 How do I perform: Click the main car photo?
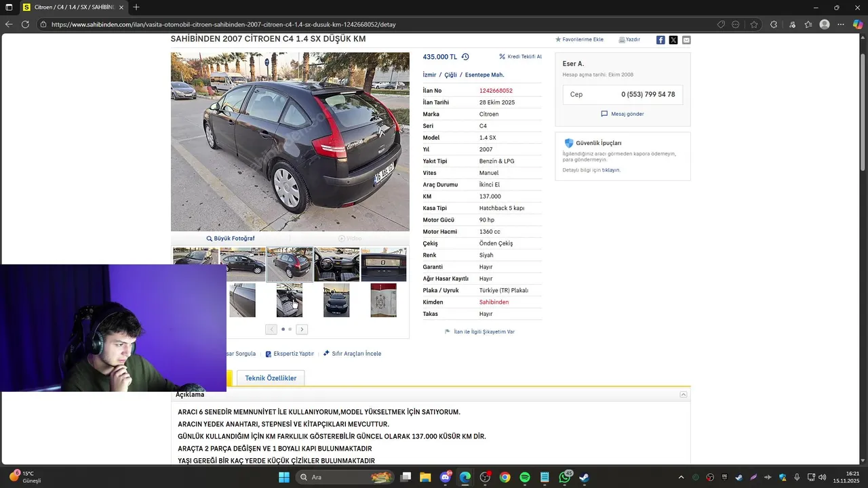pos(290,142)
